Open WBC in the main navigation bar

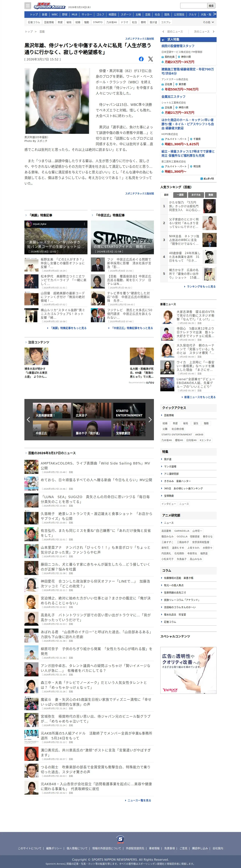55,14
